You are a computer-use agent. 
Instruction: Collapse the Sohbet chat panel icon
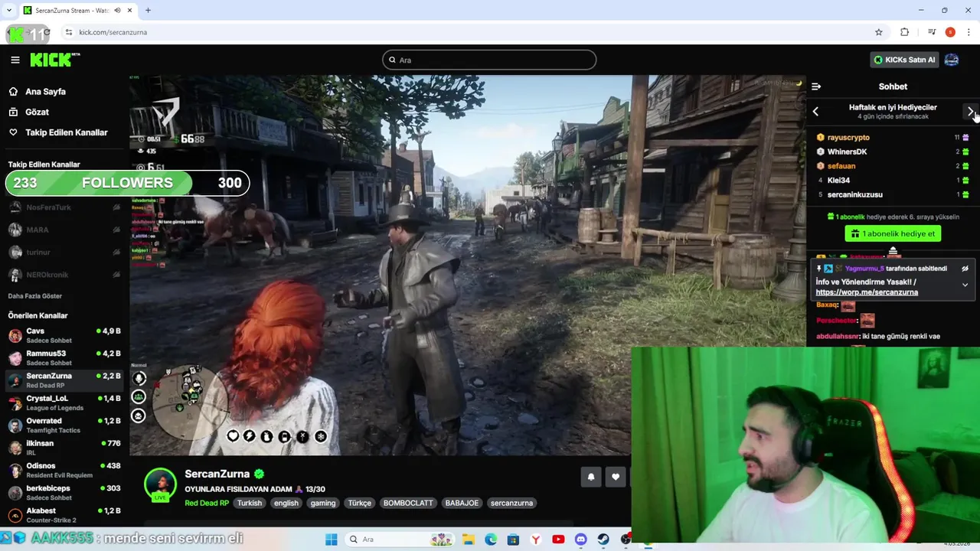816,86
